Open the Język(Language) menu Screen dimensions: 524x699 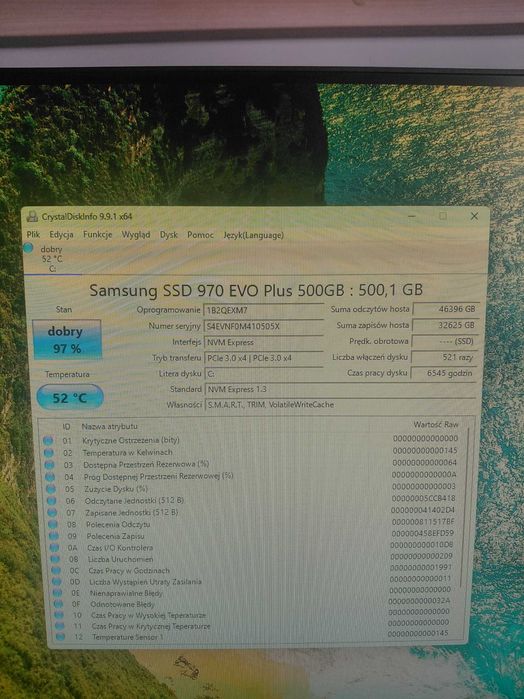point(253,235)
